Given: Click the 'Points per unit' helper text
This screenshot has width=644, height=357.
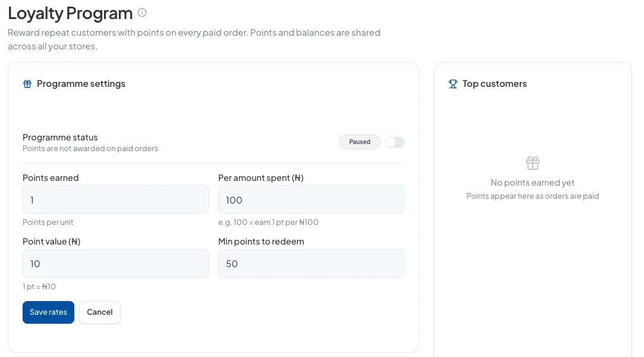Looking at the screenshot, I should pos(48,223).
